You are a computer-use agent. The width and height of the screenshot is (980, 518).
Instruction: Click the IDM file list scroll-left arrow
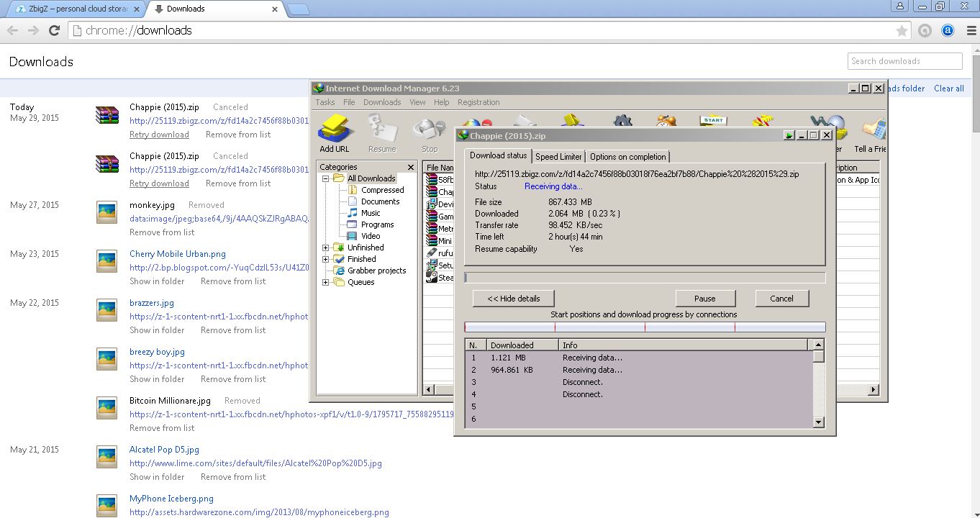[x=430, y=390]
